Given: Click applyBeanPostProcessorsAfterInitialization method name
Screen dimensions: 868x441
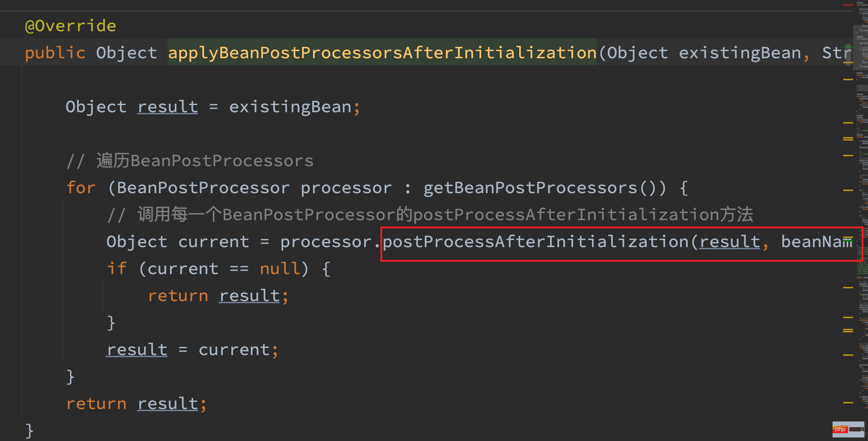Looking at the screenshot, I should point(382,53).
